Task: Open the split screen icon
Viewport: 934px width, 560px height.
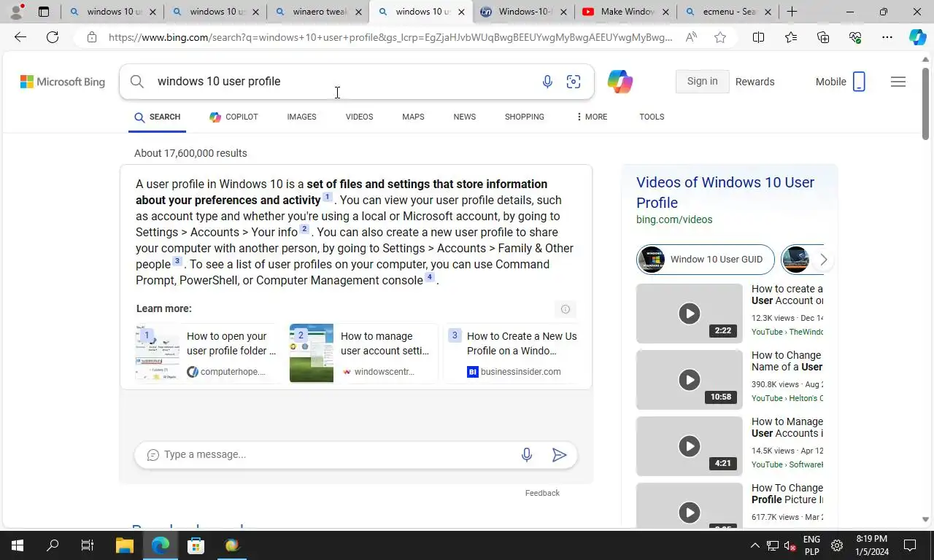Action: 758,37
